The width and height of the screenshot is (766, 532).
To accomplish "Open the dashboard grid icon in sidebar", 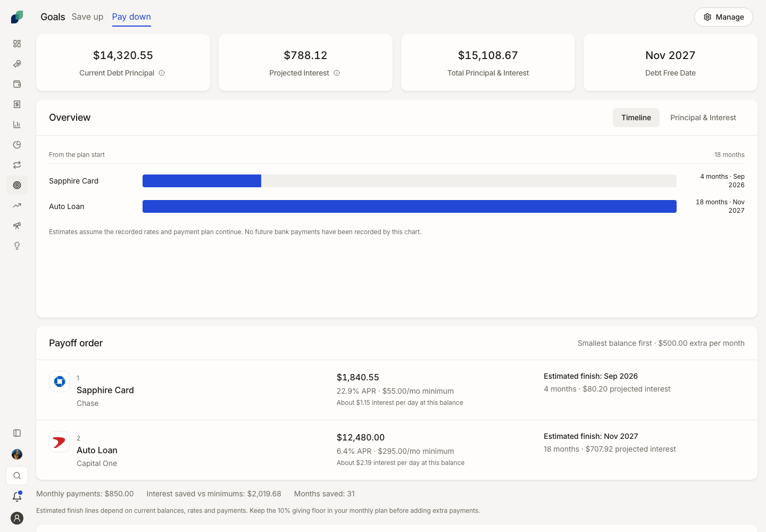I will (x=17, y=44).
